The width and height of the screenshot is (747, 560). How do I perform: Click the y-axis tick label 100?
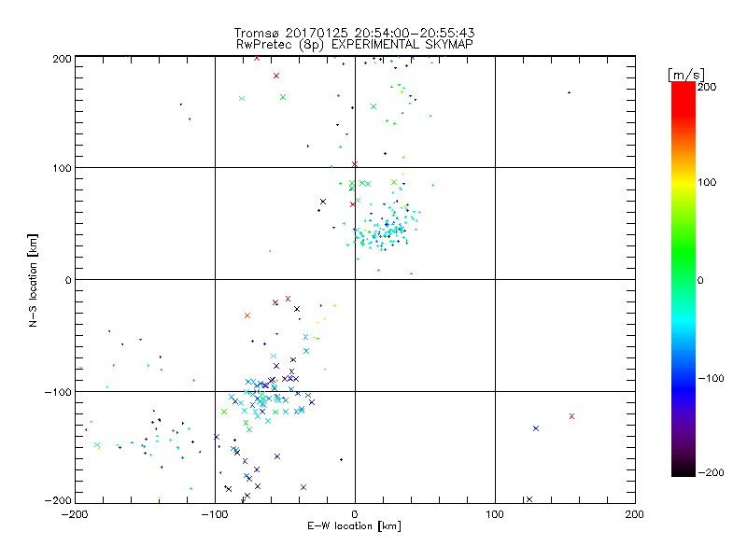coord(62,168)
